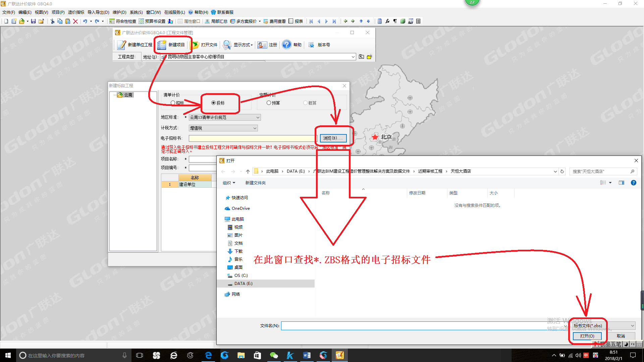The height and width of the screenshot is (362, 644).
Task: Click the new file icon in main toolbar
Action: click(x=6, y=21)
